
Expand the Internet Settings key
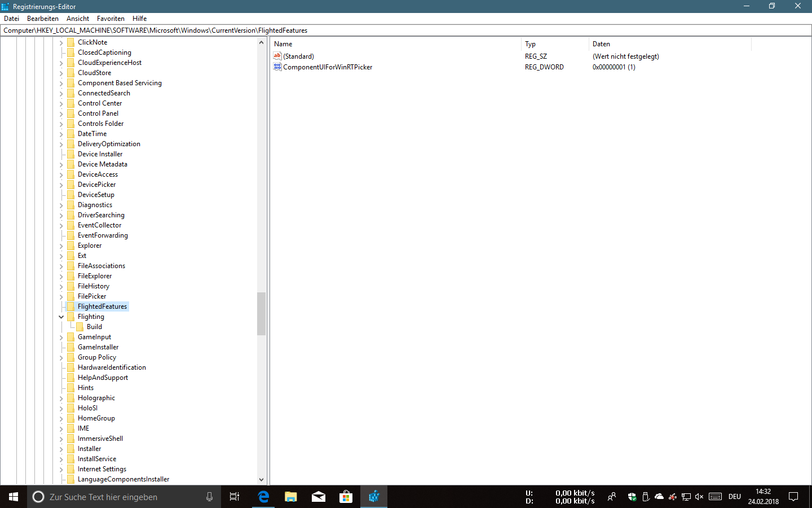pyautogui.click(x=61, y=470)
